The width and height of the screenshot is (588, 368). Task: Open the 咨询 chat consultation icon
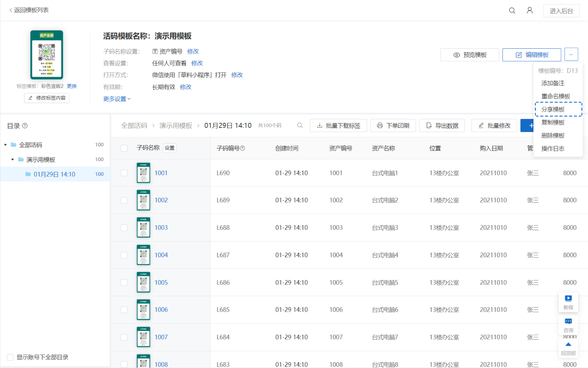[568, 322]
